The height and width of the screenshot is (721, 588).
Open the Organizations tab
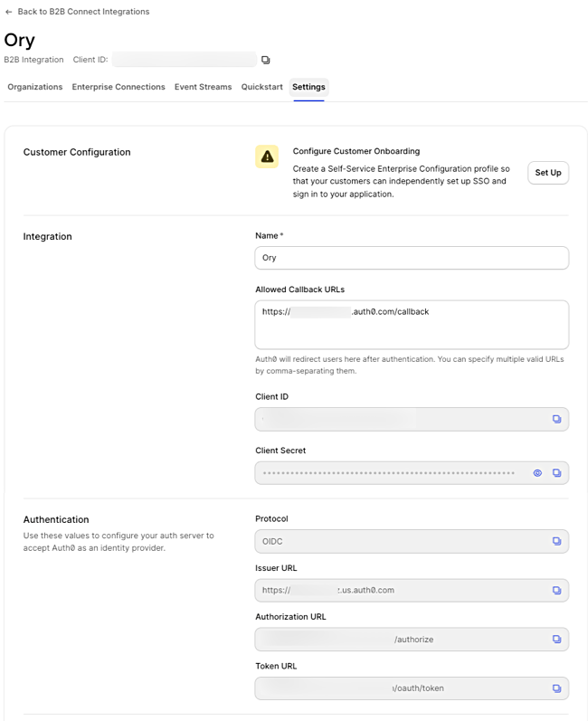coord(35,87)
